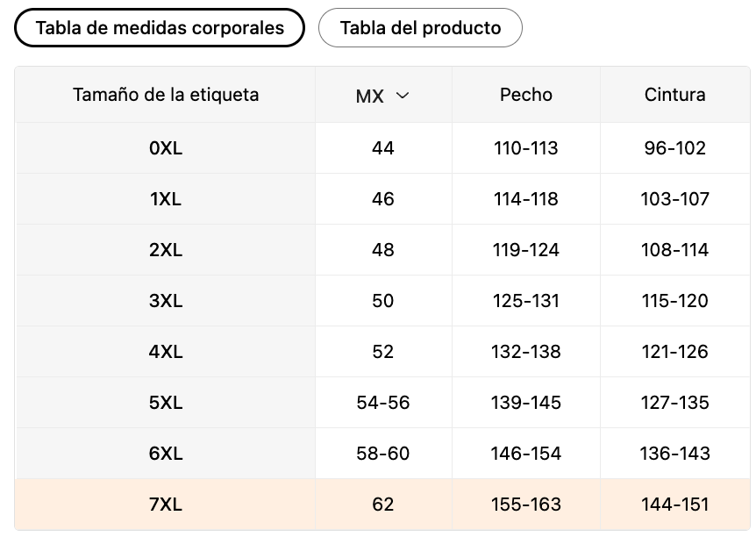The width and height of the screenshot is (756, 537).
Task: Click the Pecho column header
Action: click(x=526, y=95)
